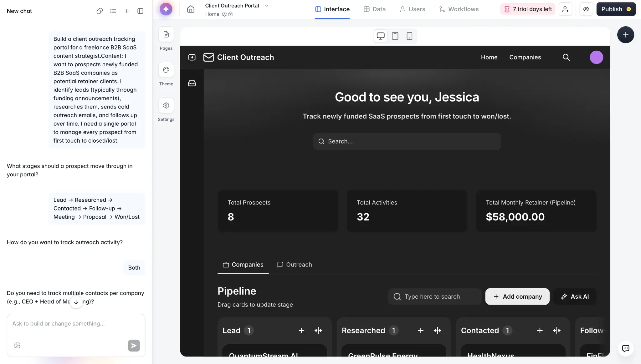Open the chat bubble in bottom-right corner
Viewport: 641px width, 364px height.
[625, 348]
